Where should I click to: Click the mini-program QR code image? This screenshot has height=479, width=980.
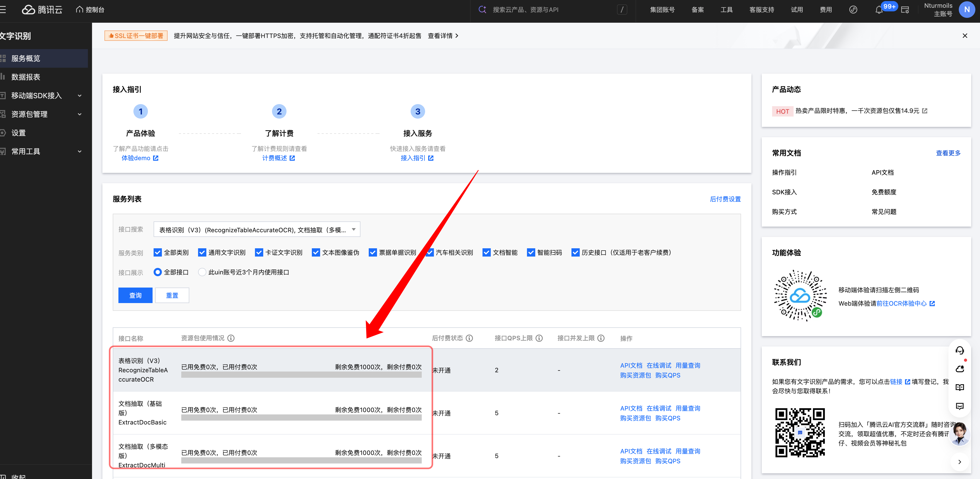point(800,296)
